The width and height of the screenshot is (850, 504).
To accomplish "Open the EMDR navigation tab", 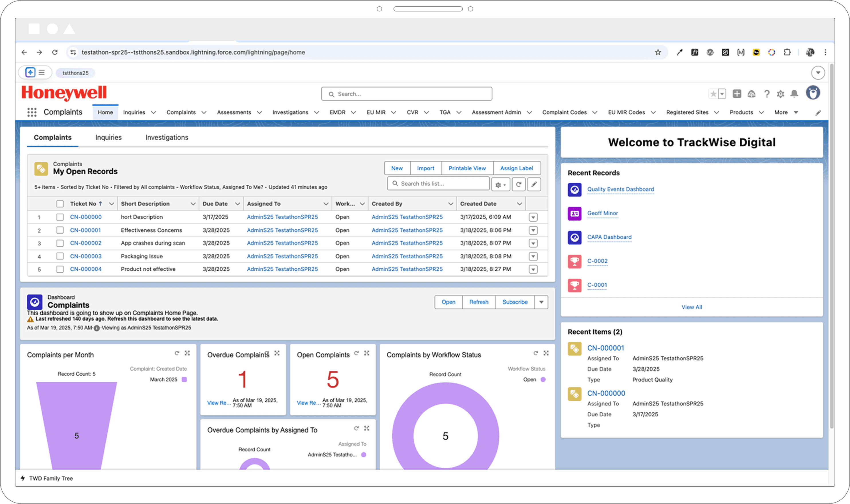I will tap(337, 113).
